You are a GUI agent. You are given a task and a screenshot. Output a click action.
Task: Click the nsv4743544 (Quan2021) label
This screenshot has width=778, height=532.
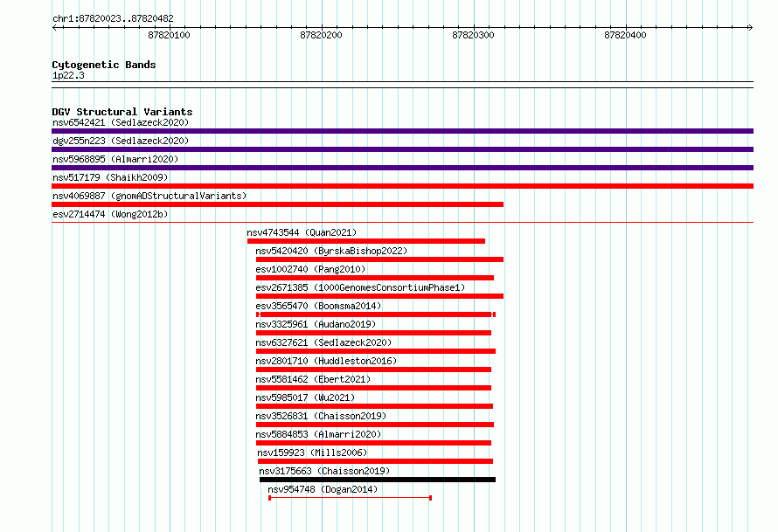(302, 232)
